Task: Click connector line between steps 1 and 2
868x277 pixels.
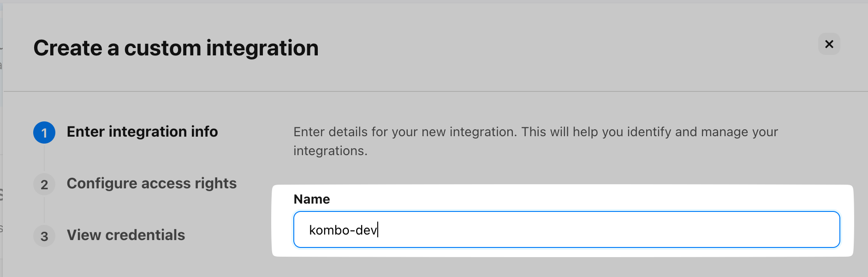Action: (x=44, y=158)
